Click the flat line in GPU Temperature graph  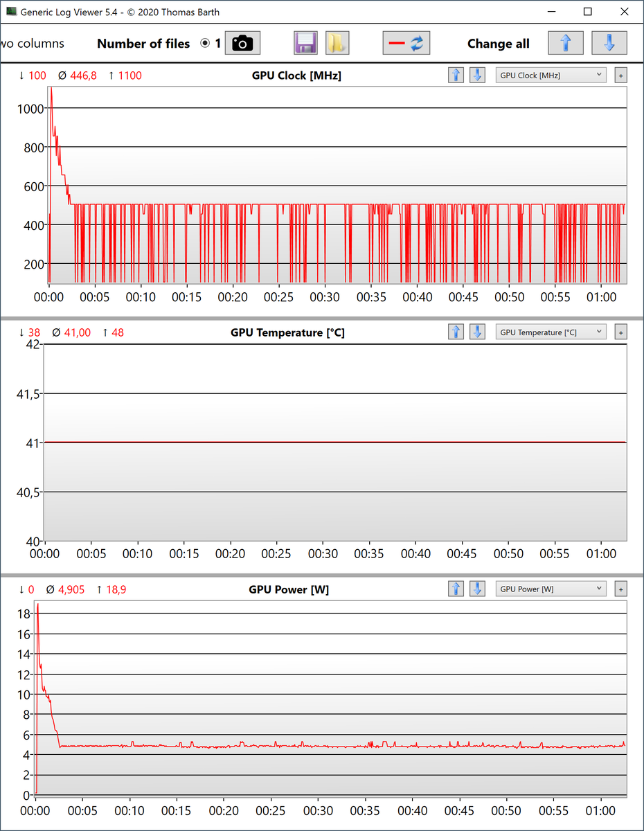point(335,443)
